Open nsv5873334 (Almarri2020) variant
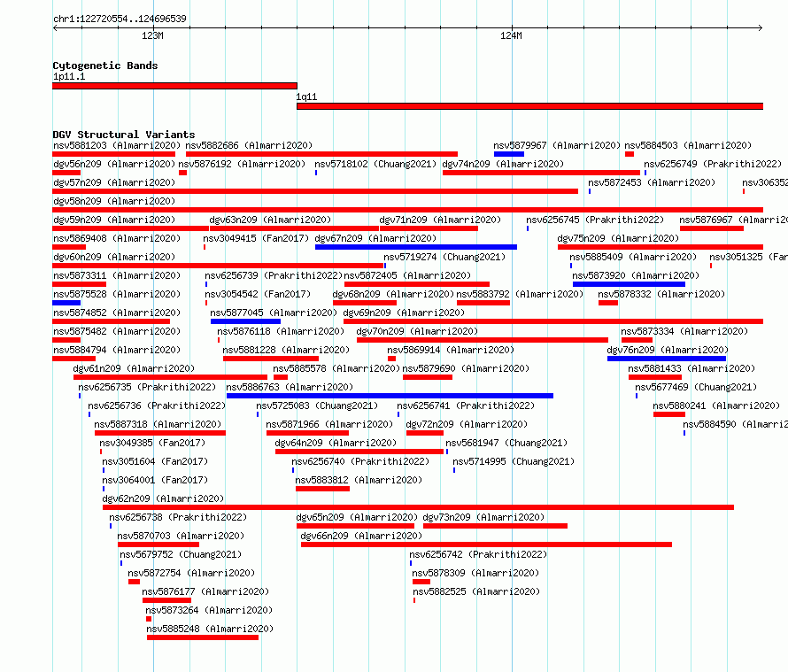788x672 pixels. click(x=637, y=340)
